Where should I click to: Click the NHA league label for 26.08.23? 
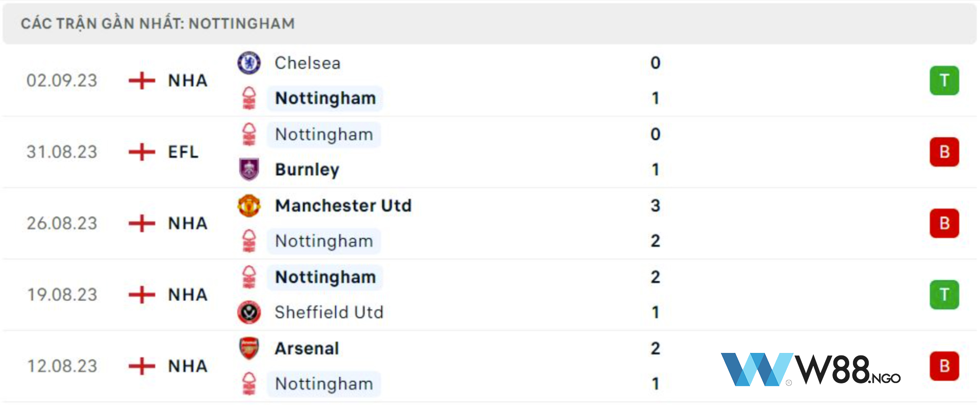point(188,223)
